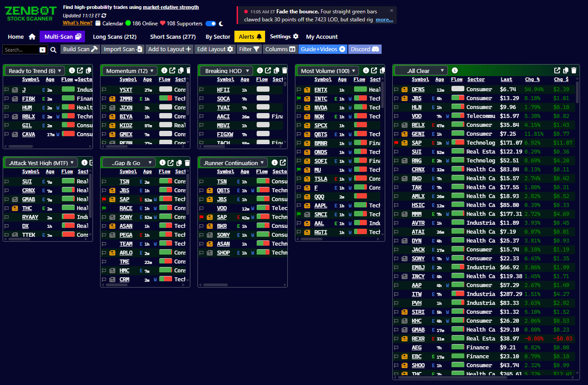Click the Edit Layout button
This screenshot has width=588, height=385.
(215, 49)
